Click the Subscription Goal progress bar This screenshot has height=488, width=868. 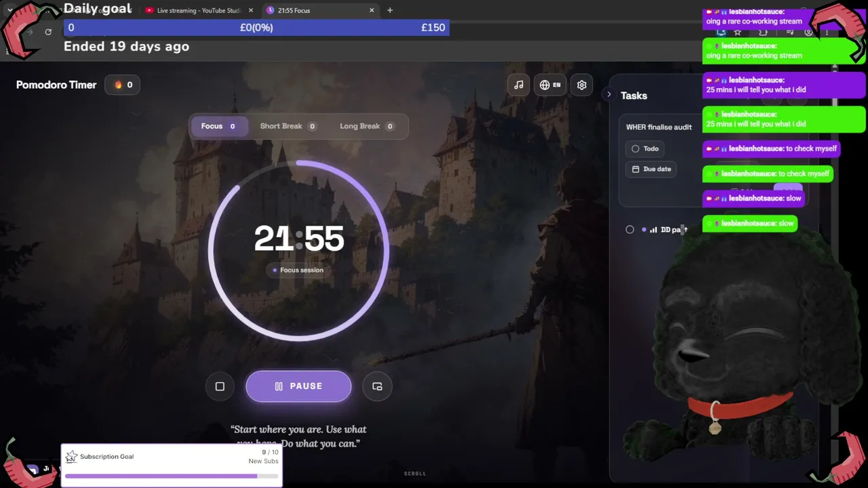[x=172, y=476]
